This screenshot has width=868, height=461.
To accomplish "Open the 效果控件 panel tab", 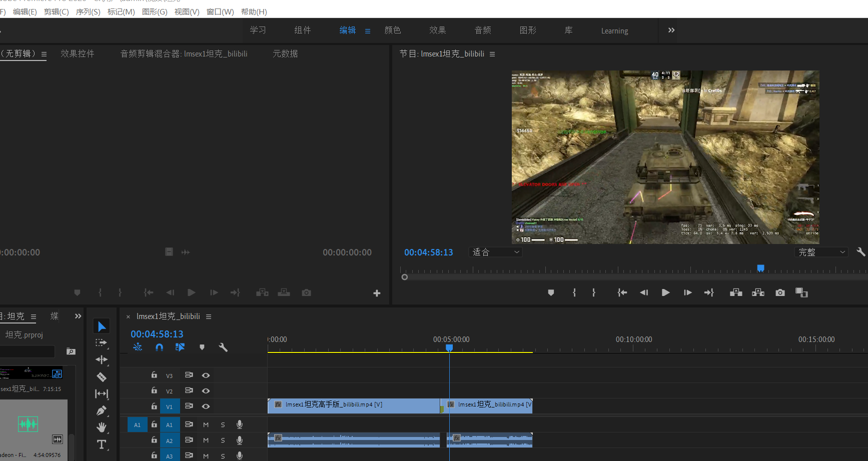I will pyautogui.click(x=78, y=53).
